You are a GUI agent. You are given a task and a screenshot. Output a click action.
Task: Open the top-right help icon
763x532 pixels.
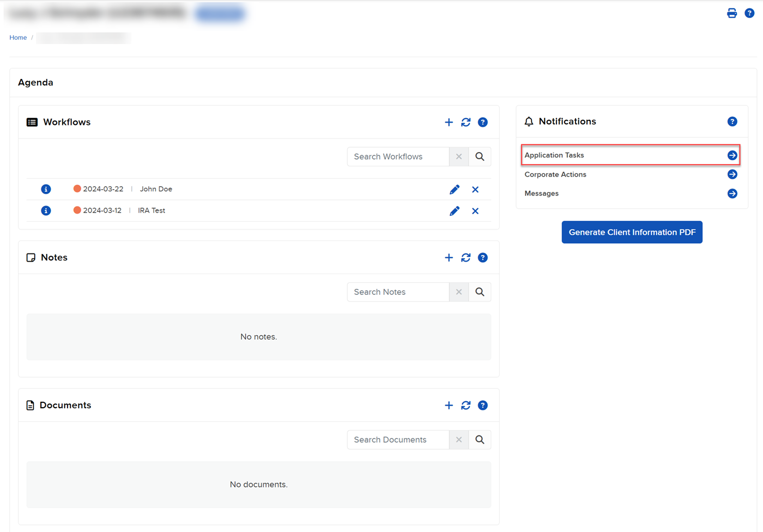pyautogui.click(x=749, y=13)
